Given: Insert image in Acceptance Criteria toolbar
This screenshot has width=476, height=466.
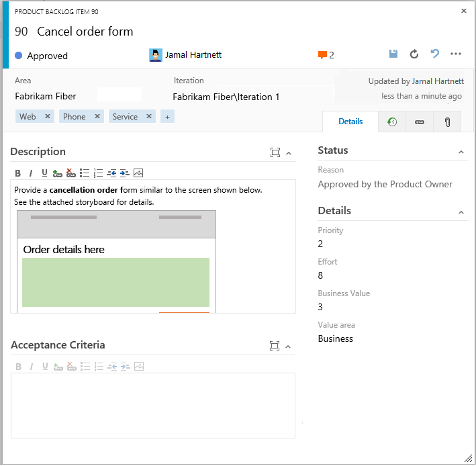Looking at the screenshot, I should (x=139, y=367).
